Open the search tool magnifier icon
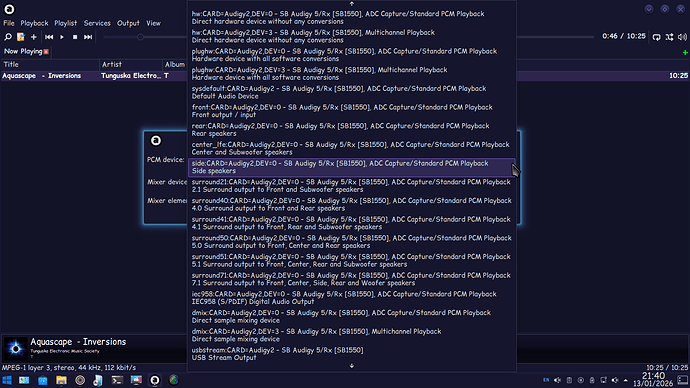This screenshot has width=690, height=388. [x=7, y=37]
